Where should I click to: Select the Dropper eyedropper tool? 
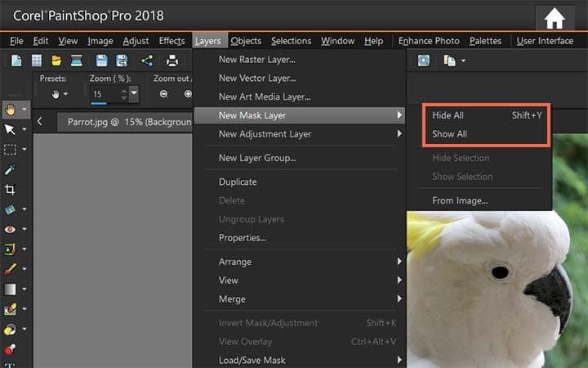coord(10,170)
